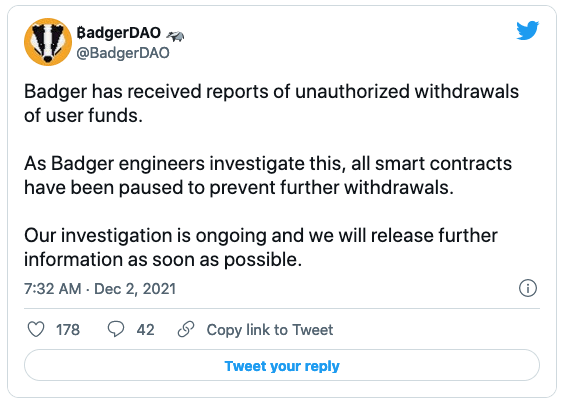Click the 'of user funds.' text line
Viewport: 563px width, 403px height.
(x=83, y=116)
